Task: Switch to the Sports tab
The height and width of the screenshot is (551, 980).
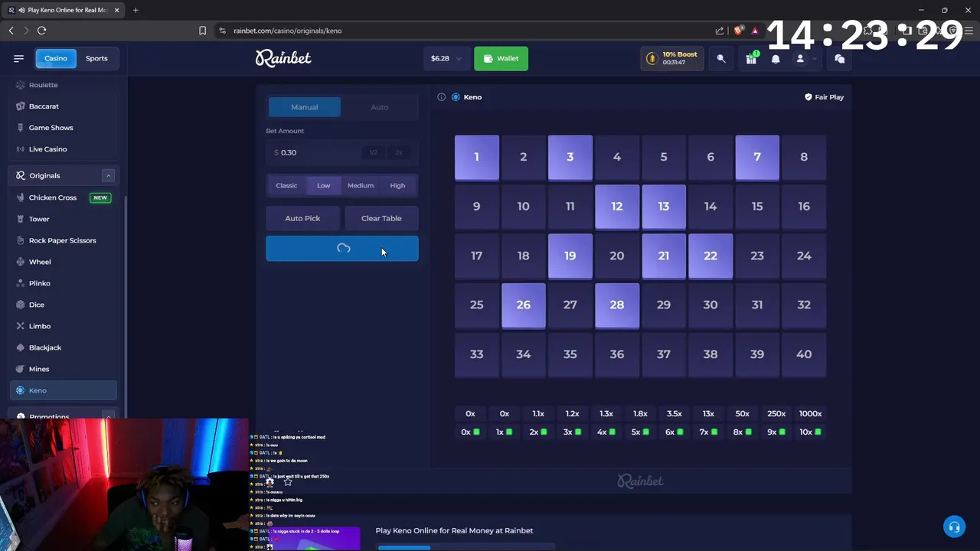Action: coord(96,58)
